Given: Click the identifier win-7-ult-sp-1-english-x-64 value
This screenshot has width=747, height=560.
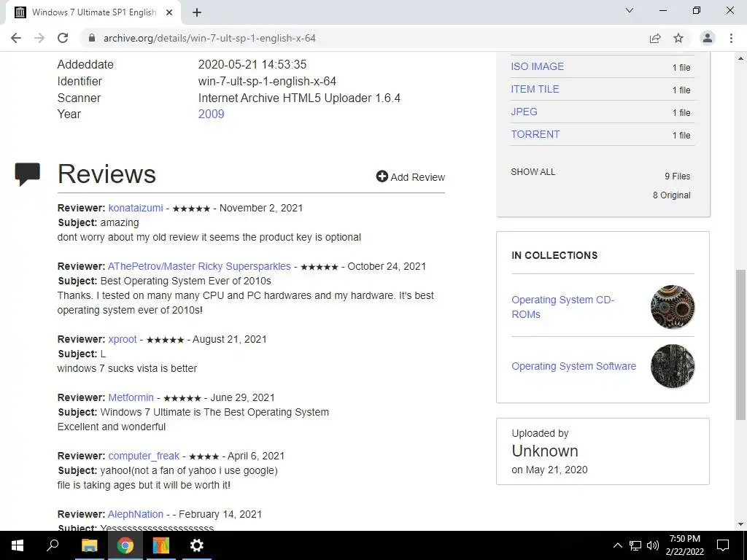Looking at the screenshot, I should point(267,82).
